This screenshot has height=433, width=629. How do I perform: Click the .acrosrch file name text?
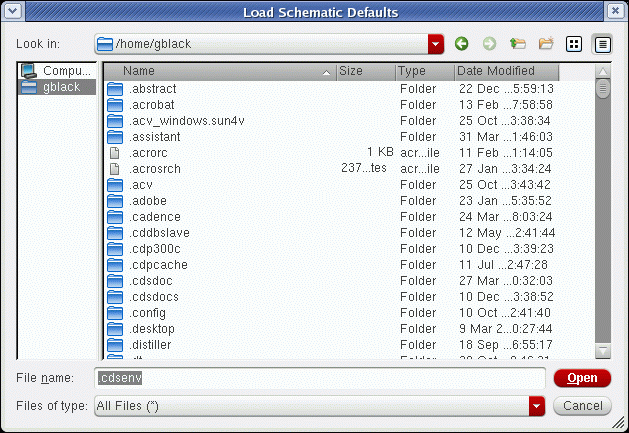click(x=155, y=169)
